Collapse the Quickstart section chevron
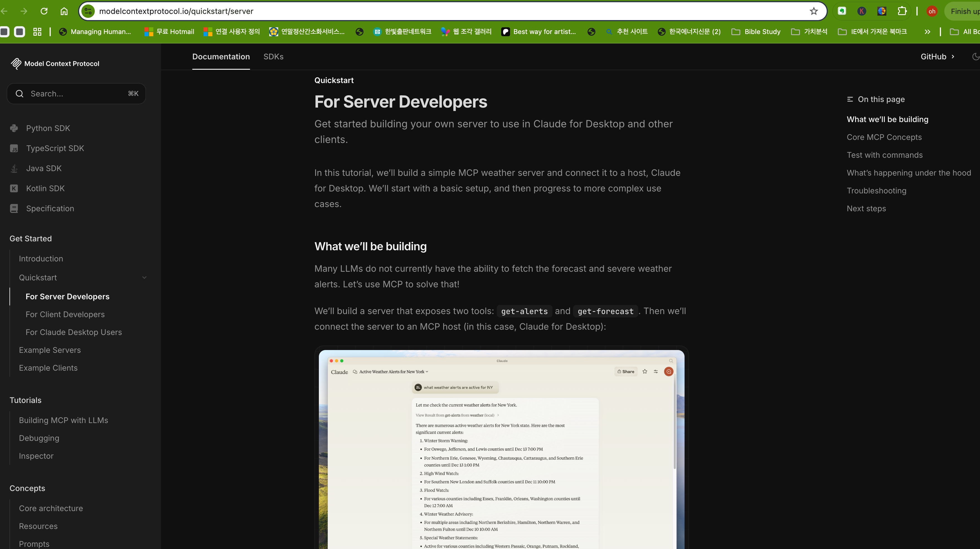 144,278
